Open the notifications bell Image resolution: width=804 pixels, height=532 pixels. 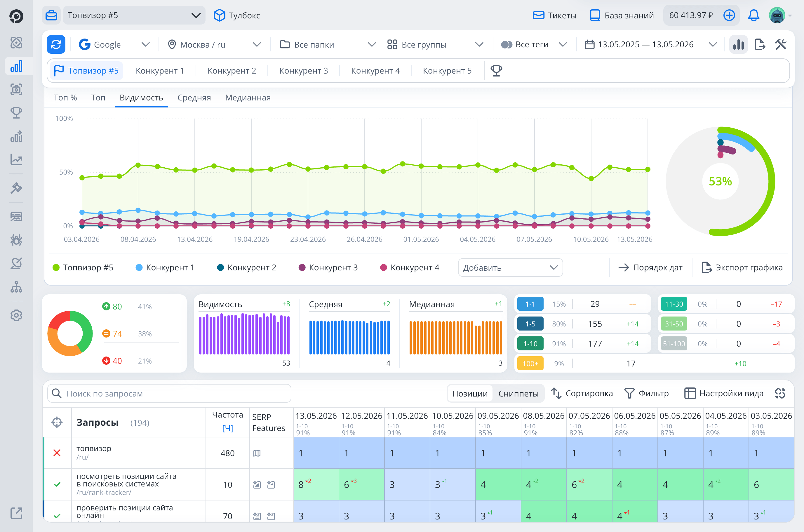(753, 15)
